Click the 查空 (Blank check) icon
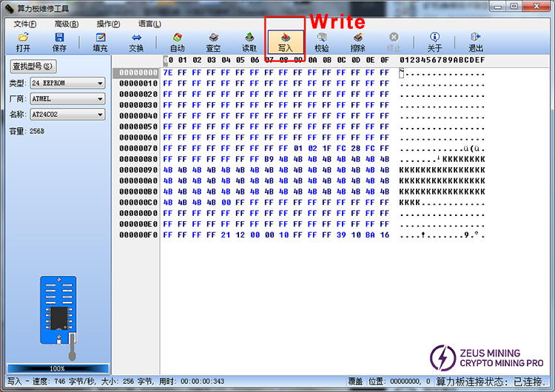Screen dimensions: 555x392 click(213, 41)
